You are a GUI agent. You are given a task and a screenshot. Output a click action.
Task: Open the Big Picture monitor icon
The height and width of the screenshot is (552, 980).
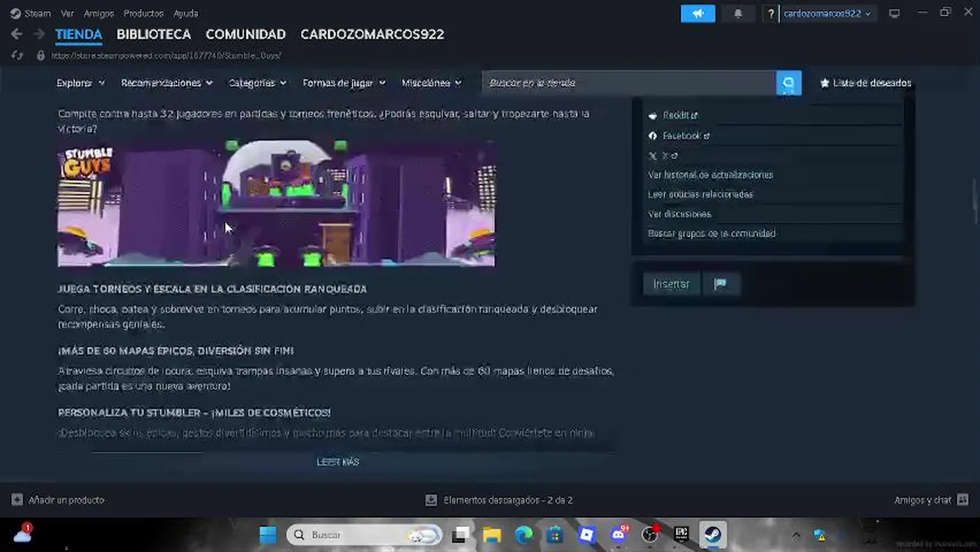pyautogui.click(x=894, y=13)
